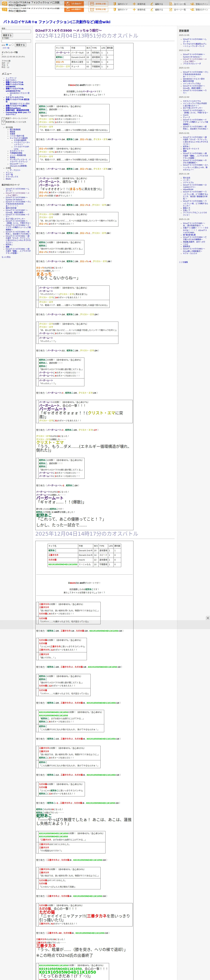Click もっと見る under recent pages

(x=6, y=257)
